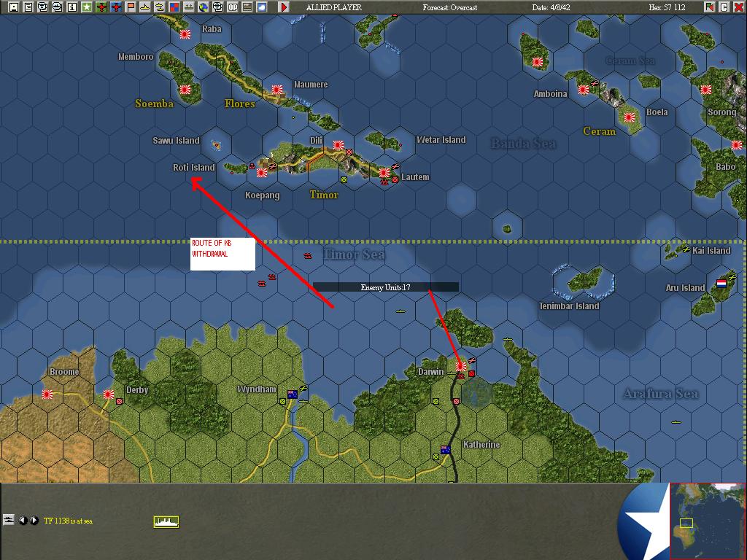Click the 'TF 1138 is at sea' status text
The height and width of the screenshot is (560, 747).
tap(68, 521)
